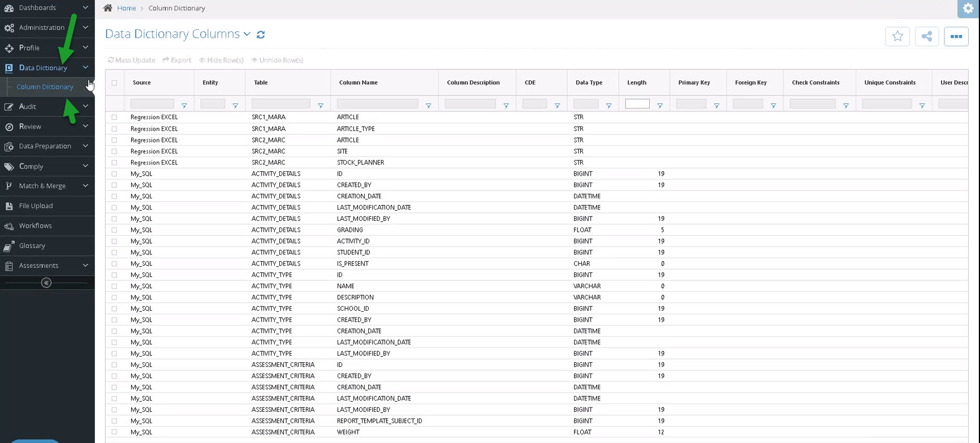This screenshot has width=980, height=443.
Task: Open Column Dictionary submenu item
Action: click(45, 87)
